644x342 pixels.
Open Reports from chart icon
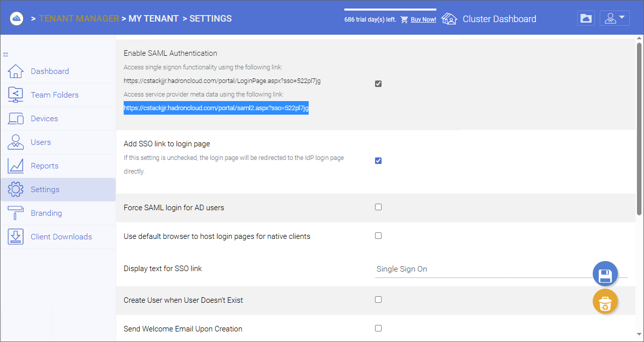click(16, 166)
